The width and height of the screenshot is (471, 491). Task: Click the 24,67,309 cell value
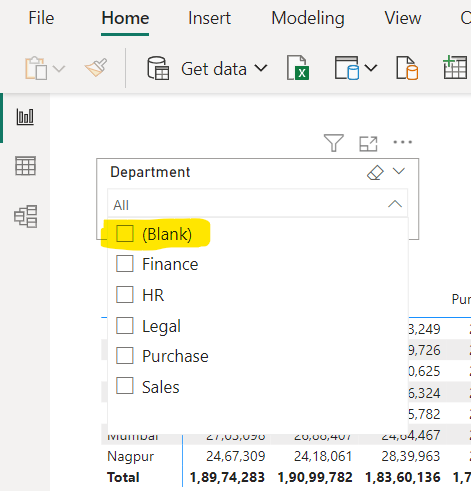point(236,456)
